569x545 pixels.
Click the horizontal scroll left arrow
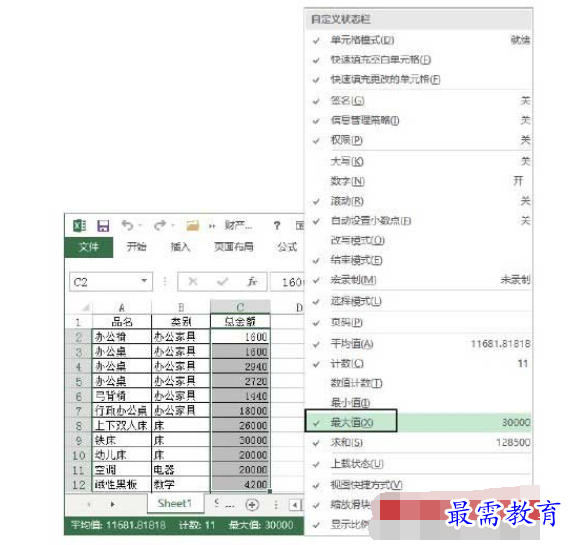[295, 505]
